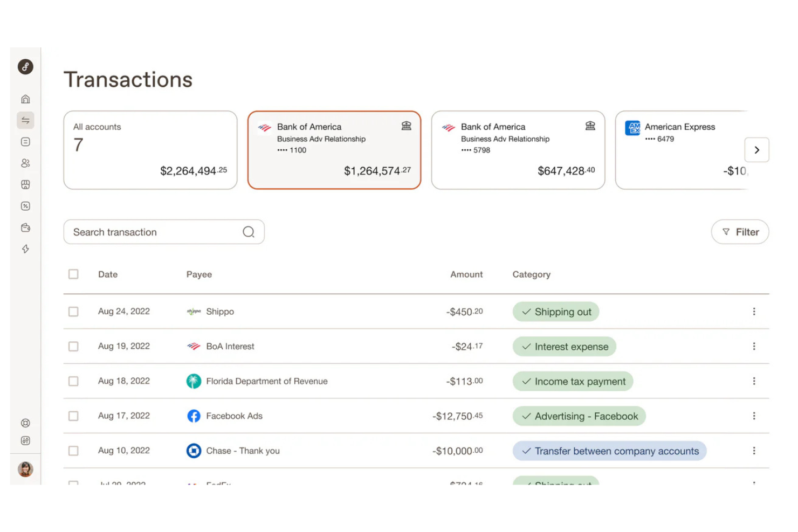The height and width of the screenshot is (532, 798).
Task: Click the user avatar at sidebar bottom
Action: coord(25,469)
